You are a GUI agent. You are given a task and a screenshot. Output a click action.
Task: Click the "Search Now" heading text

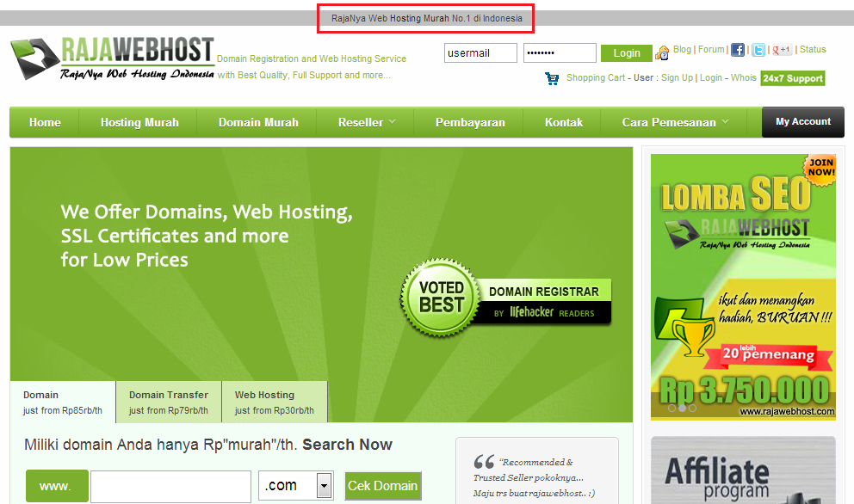pyautogui.click(x=347, y=445)
